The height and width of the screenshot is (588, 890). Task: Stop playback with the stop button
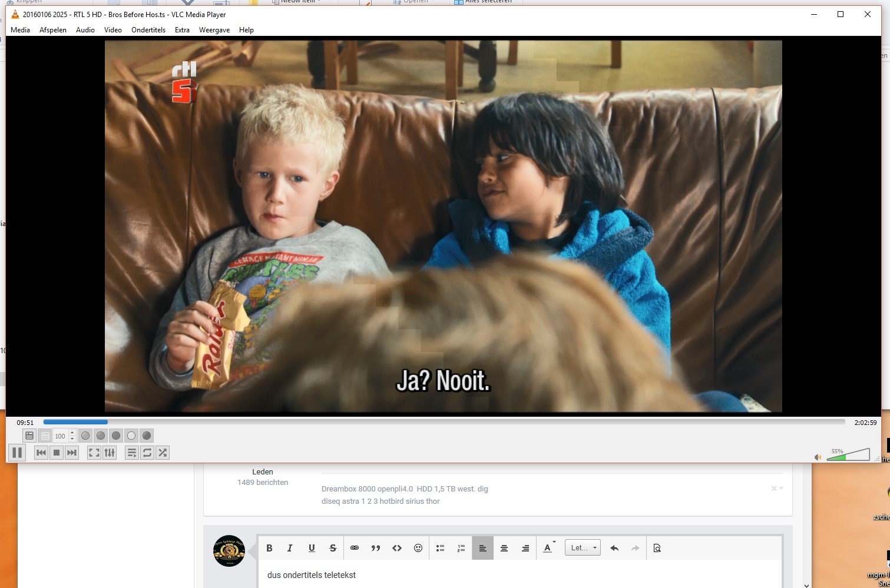pyautogui.click(x=57, y=453)
